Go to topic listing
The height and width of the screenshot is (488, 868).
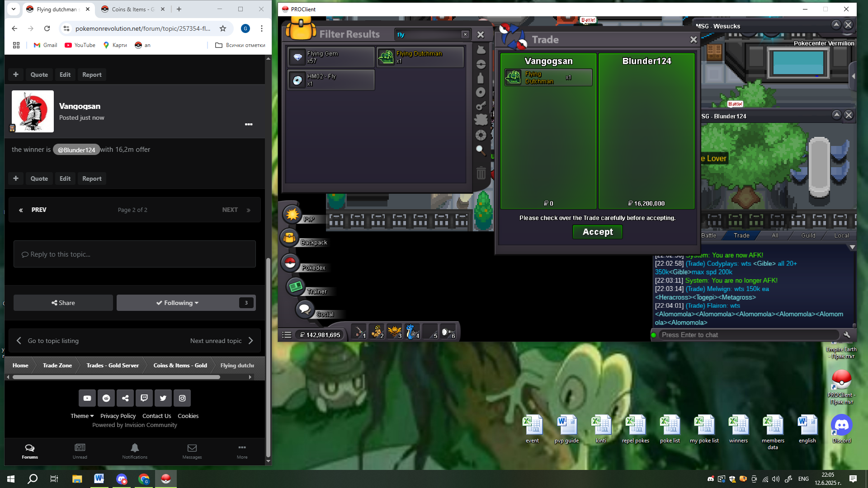tap(47, 341)
